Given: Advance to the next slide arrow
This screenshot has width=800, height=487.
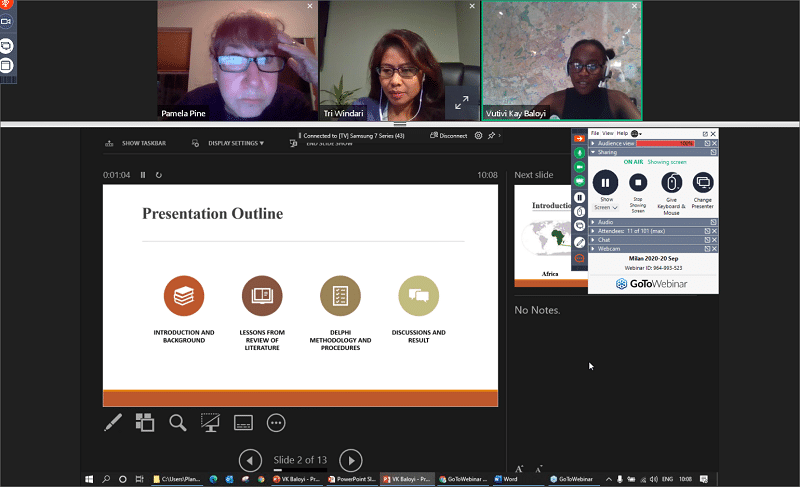Looking at the screenshot, I should pos(350,460).
